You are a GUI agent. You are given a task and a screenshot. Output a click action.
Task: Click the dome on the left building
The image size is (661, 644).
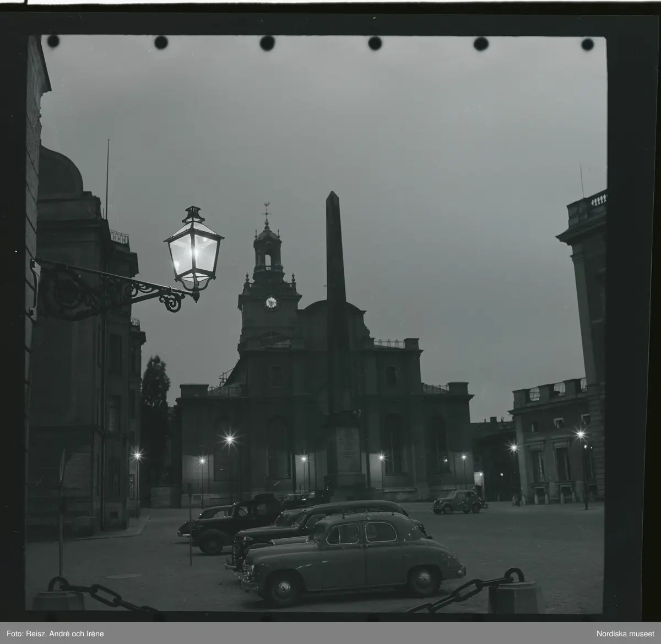[x=59, y=171]
